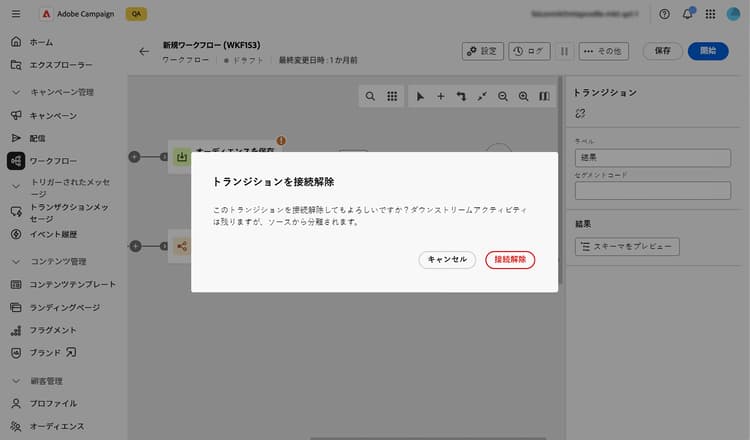This screenshot has height=440, width=750.
Task: Click the 保存 save button
Action: pyautogui.click(x=662, y=51)
